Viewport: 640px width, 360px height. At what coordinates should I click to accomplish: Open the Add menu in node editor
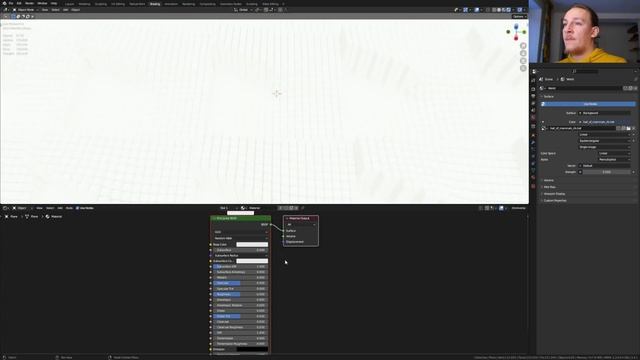[x=60, y=208]
